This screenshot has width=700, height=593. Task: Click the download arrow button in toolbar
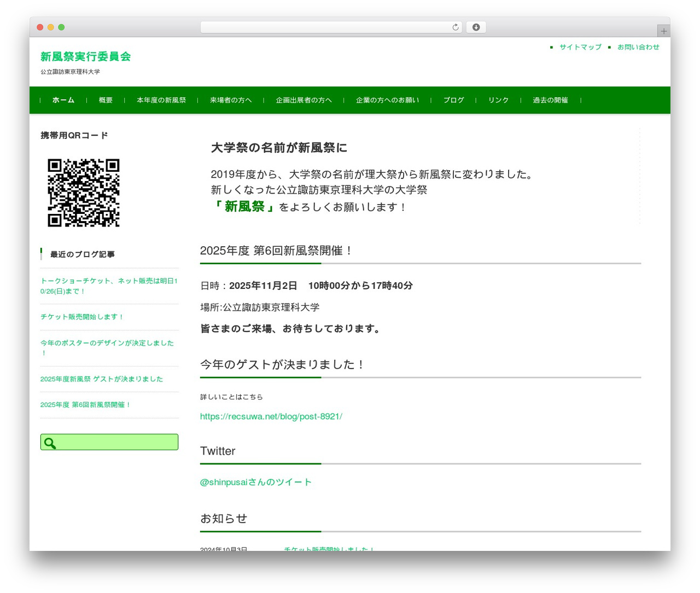pyautogui.click(x=476, y=27)
